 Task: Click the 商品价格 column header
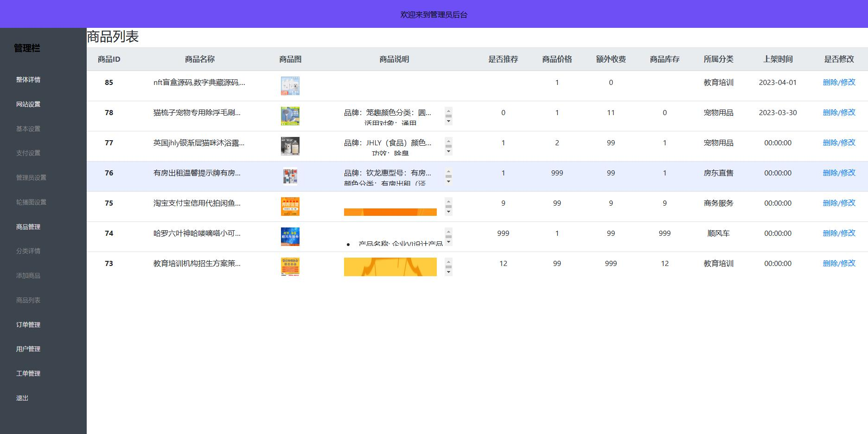557,59
